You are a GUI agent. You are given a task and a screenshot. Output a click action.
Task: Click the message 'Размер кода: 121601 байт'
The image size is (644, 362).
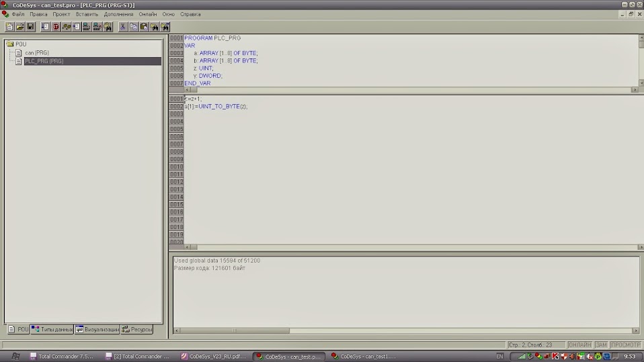[x=210, y=268]
